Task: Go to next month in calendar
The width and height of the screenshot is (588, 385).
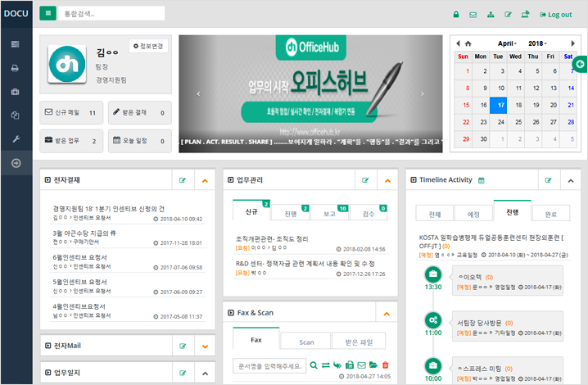Action: (x=573, y=43)
